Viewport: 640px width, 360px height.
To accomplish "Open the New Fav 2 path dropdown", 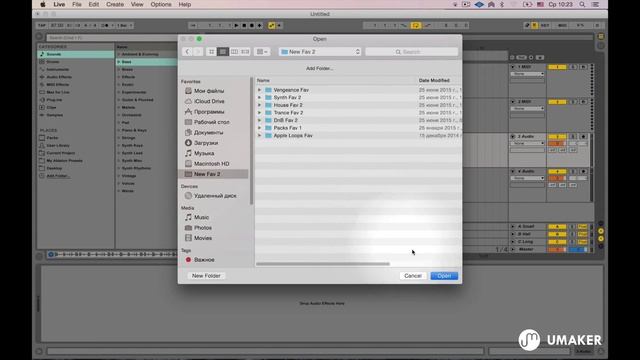I will point(320,52).
